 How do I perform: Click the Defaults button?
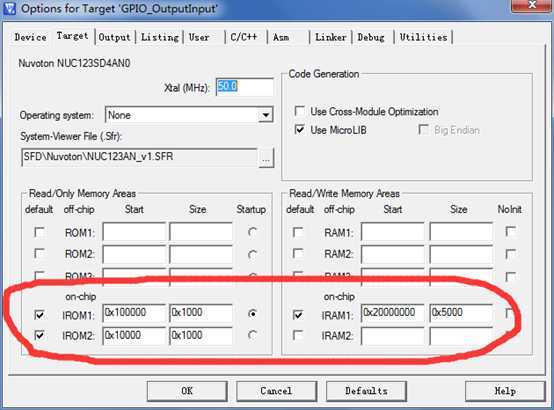click(x=366, y=391)
